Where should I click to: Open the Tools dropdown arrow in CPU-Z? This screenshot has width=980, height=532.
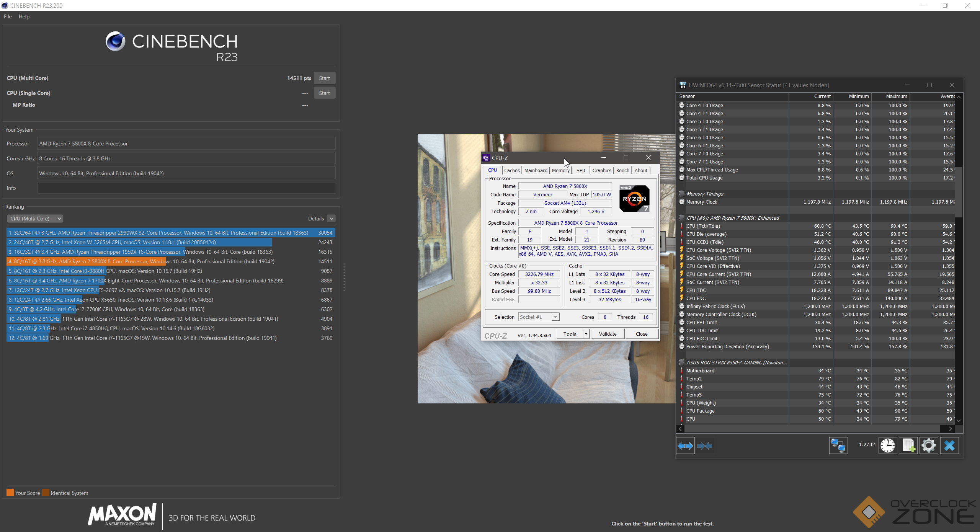(x=586, y=334)
